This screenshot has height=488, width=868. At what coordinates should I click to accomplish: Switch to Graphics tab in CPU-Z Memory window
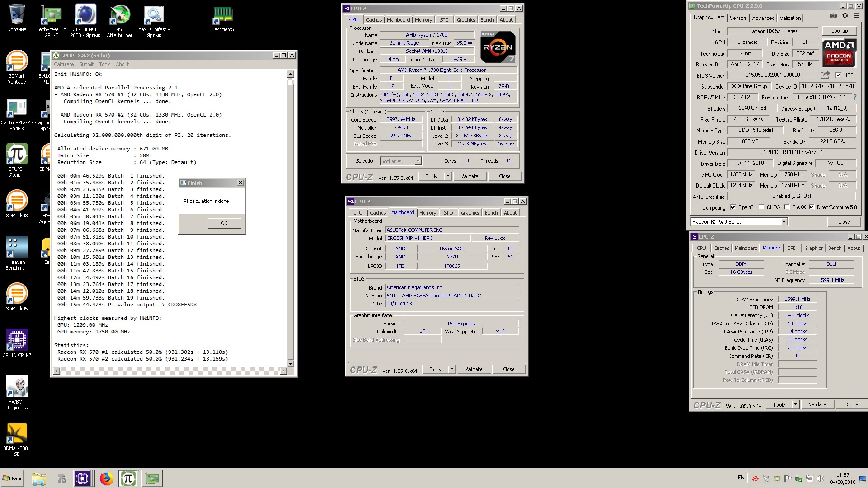[813, 248]
